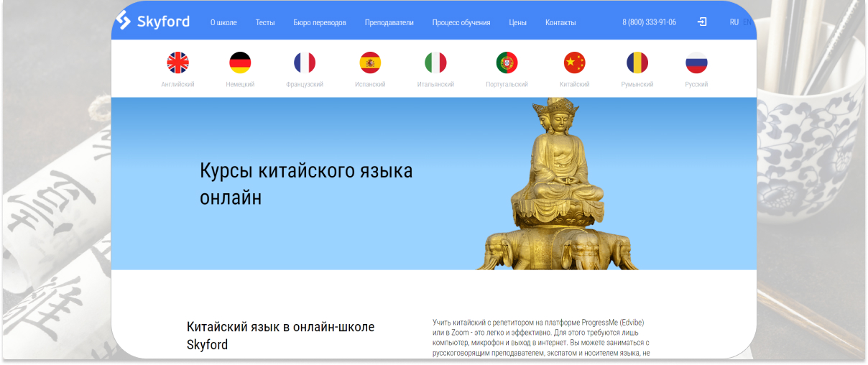Open the Цены page
The image size is (868, 365).
pos(517,23)
